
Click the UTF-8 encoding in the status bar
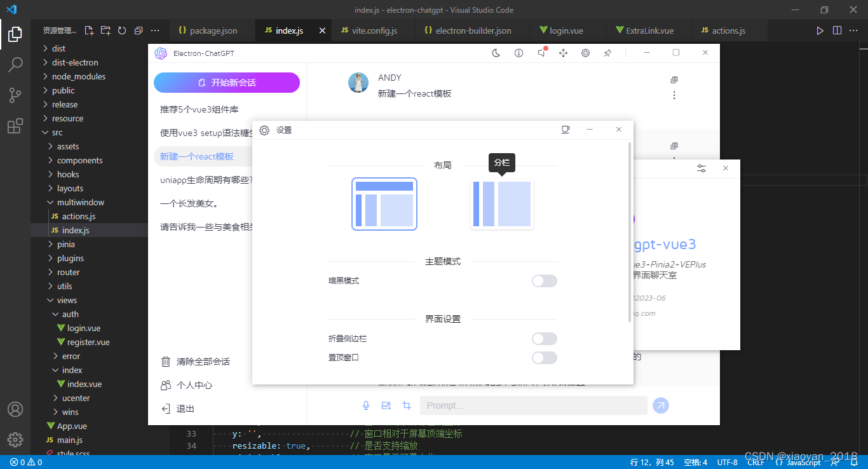tap(727, 462)
